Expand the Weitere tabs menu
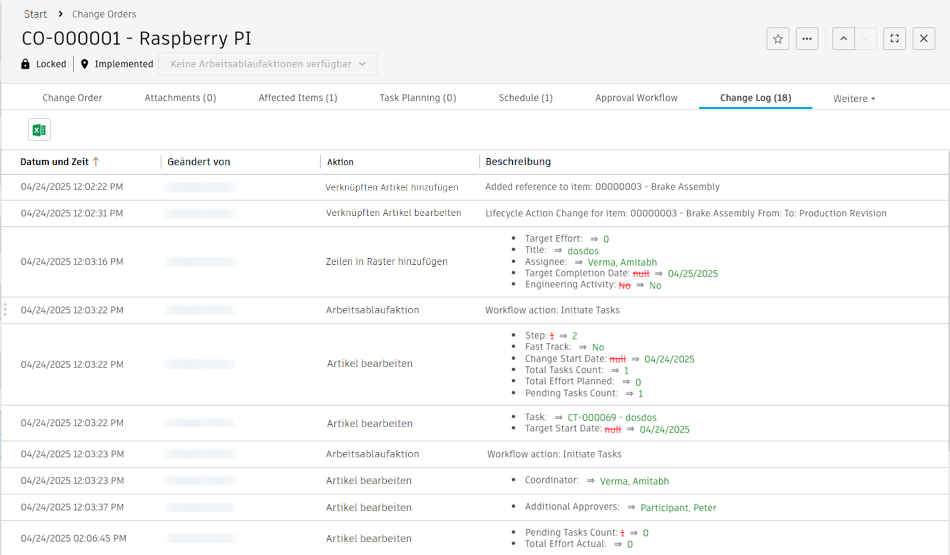This screenshot has height=555, width=950. [854, 98]
